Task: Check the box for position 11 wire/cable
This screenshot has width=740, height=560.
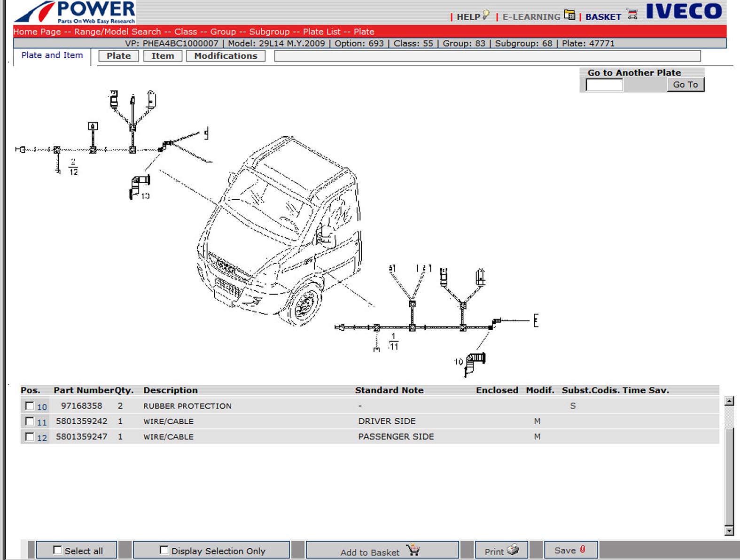Action: click(x=30, y=421)
